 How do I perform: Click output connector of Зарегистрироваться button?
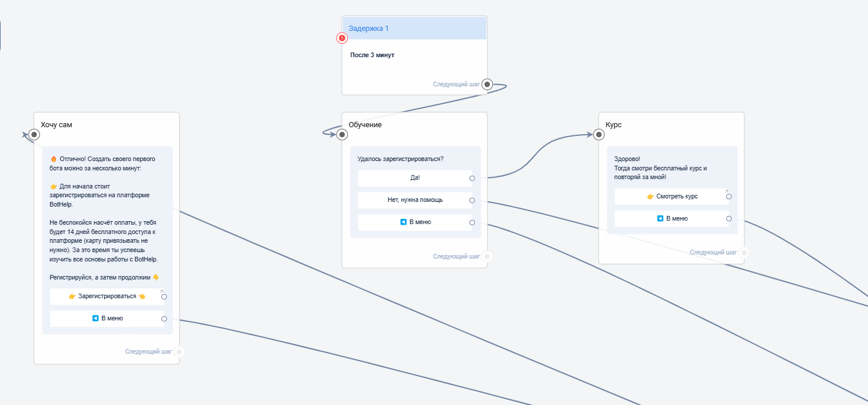coord(164,296)
